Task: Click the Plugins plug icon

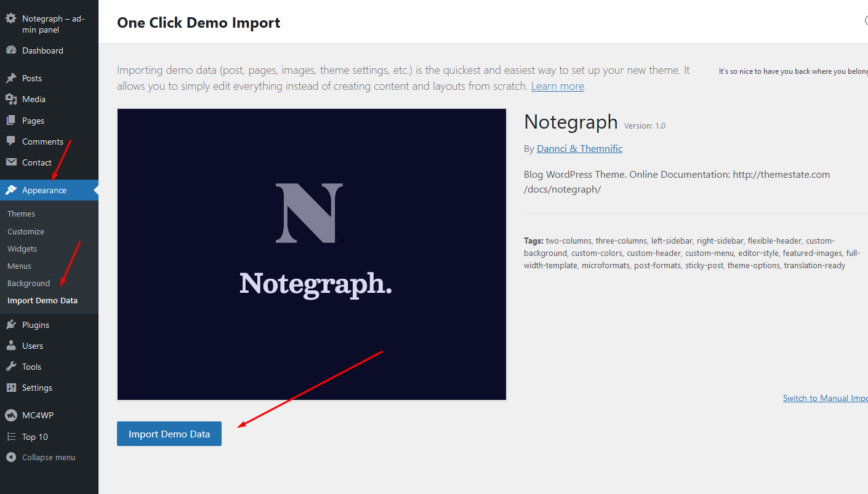Action: coord(10,324)
